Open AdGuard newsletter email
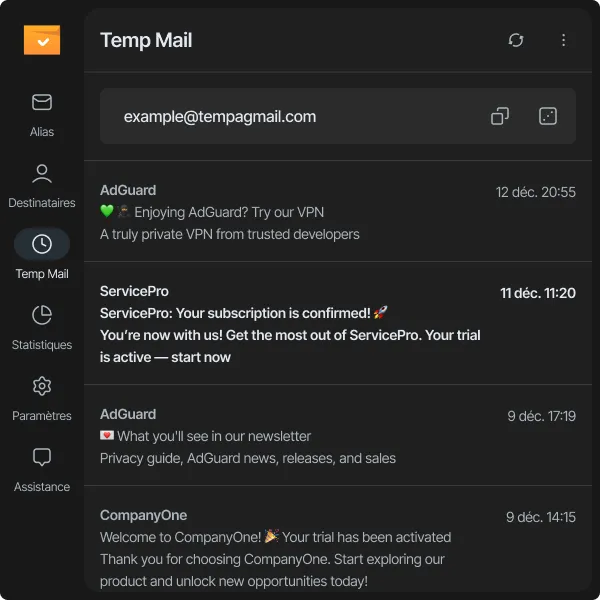The height and width of the screenshot is (600, 600). (x=300, y=436)
